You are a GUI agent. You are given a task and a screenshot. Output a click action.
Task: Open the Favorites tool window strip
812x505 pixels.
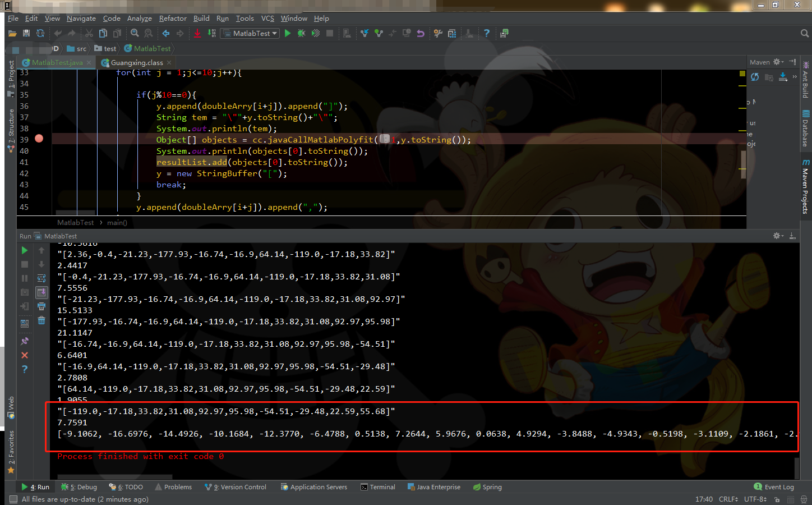point(11,452)
